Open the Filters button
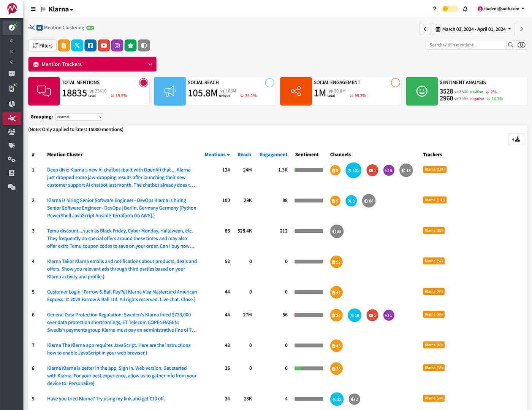The image size is (532, 410). [43, 46]
